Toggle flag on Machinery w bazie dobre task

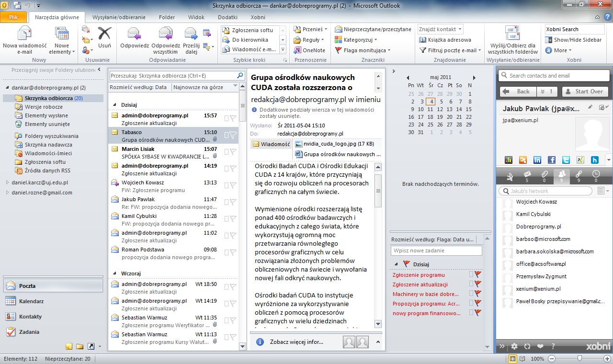click(478, 294)
